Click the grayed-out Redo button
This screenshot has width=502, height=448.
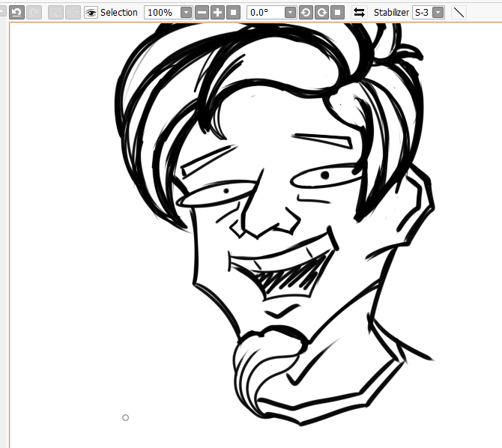pyautogui.click(x=34, y=13)
